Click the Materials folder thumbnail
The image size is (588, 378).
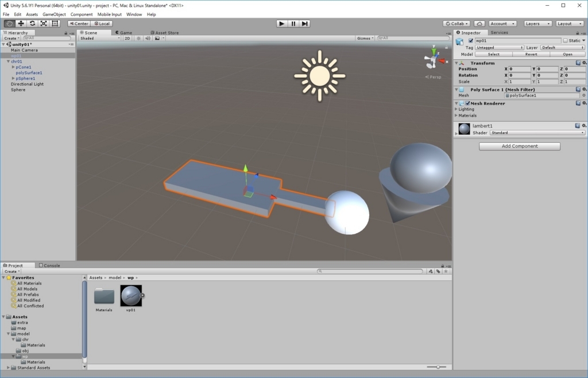(x=104, y=296)
